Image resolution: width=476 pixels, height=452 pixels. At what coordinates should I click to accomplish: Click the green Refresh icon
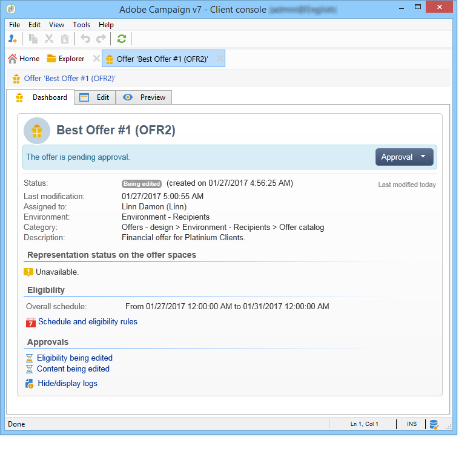122,39
